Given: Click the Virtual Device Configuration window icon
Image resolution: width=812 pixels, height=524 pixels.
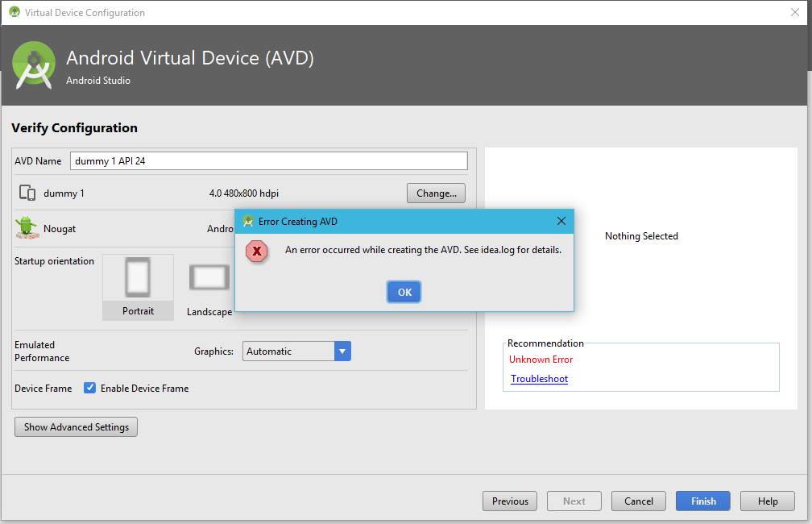Looking at the screenshot, I should 14,13.
